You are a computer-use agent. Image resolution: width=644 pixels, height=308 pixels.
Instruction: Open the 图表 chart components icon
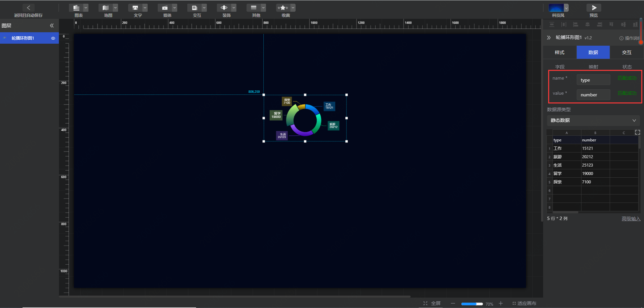coord(76,7)
